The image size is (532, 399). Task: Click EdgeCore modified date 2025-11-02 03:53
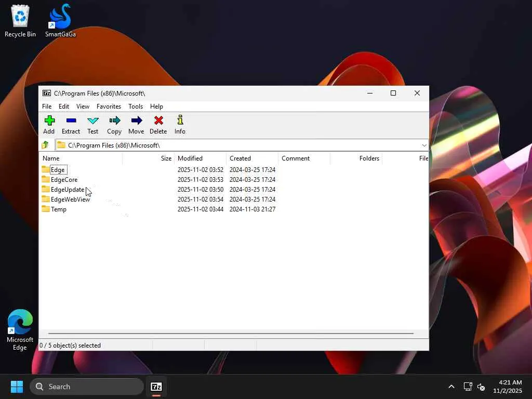[200, 179]
